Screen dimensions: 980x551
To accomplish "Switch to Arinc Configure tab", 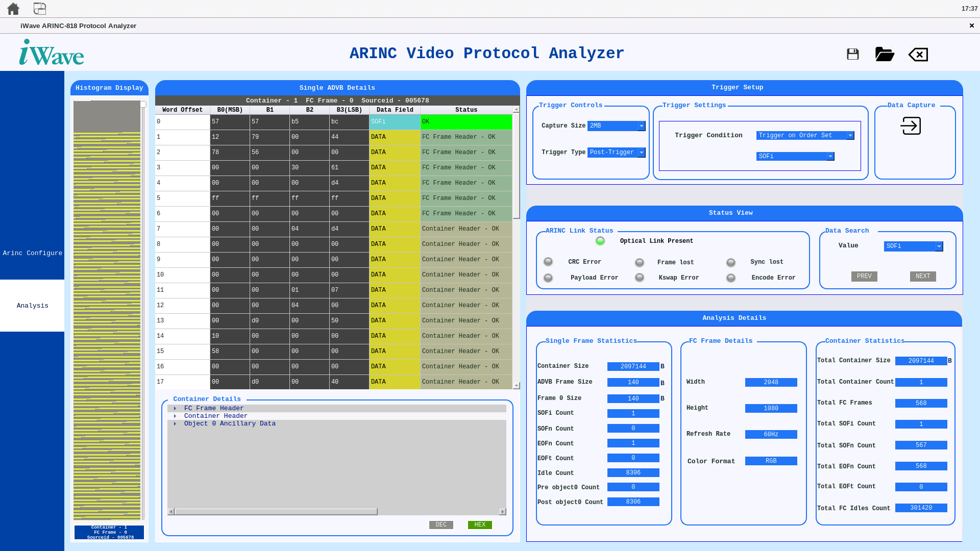I will pos(32,253).
